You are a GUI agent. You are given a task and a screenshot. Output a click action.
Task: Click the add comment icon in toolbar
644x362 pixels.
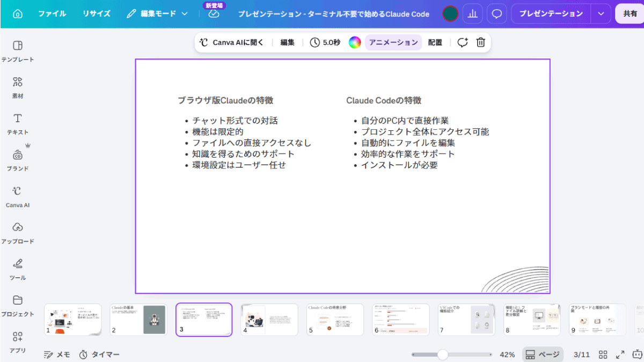click(x=463, y=42)
